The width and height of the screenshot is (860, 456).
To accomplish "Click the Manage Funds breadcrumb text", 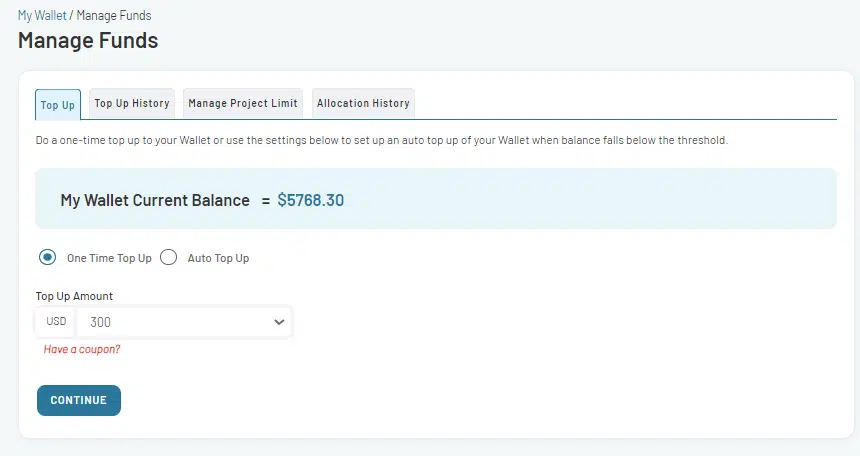I will coord(114,16).
